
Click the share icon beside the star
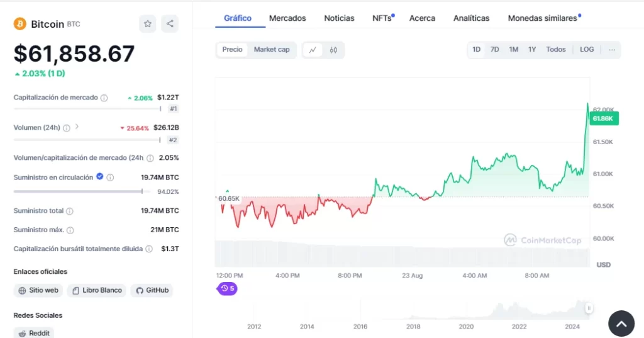tap(170, 24)
